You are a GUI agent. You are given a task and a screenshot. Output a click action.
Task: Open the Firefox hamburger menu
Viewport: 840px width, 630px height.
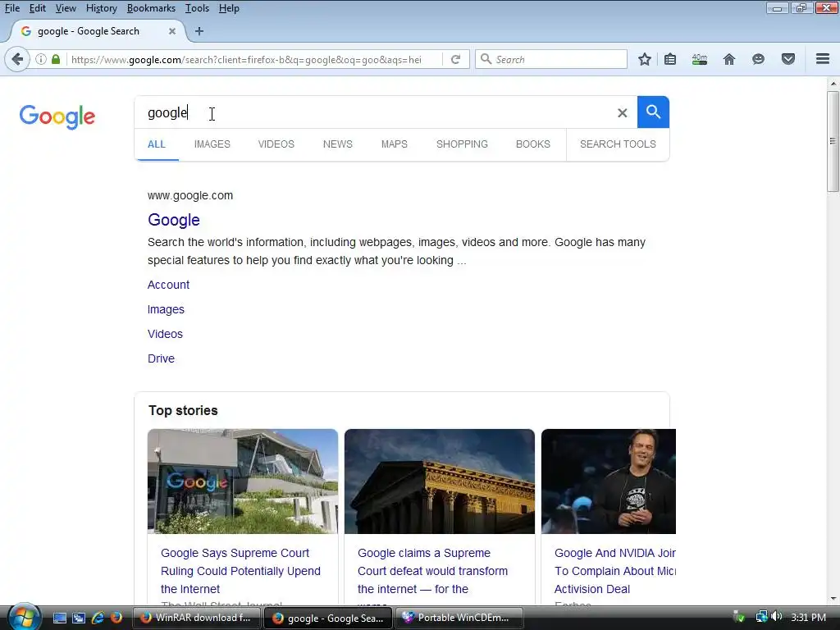(823, 59)
